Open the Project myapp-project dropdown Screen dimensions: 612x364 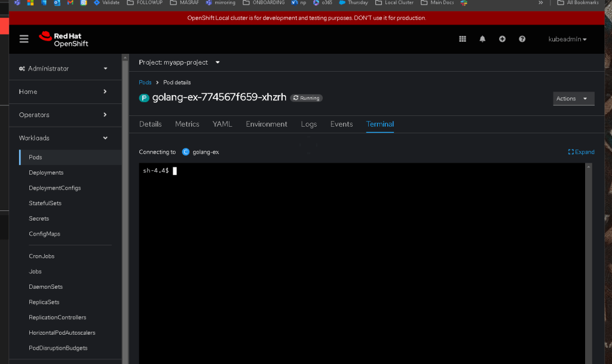coord(179,62)
